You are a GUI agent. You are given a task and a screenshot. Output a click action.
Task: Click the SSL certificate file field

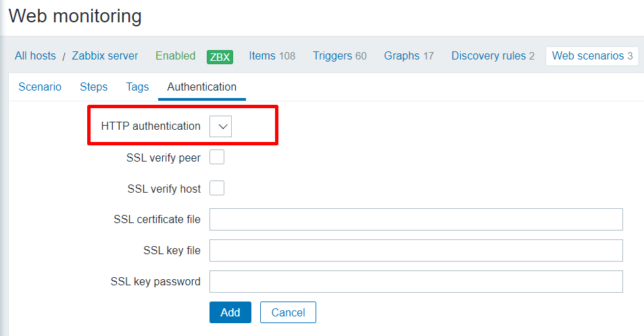click(416, 220)
